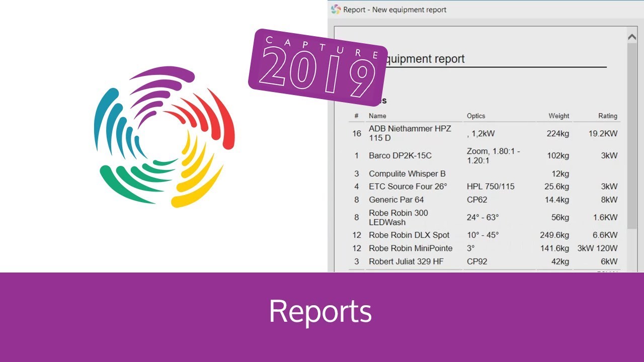Viewport: 644px width, 362px height.
Task: Click the 24° - 63° optics cell
Action: coord(482,218)
